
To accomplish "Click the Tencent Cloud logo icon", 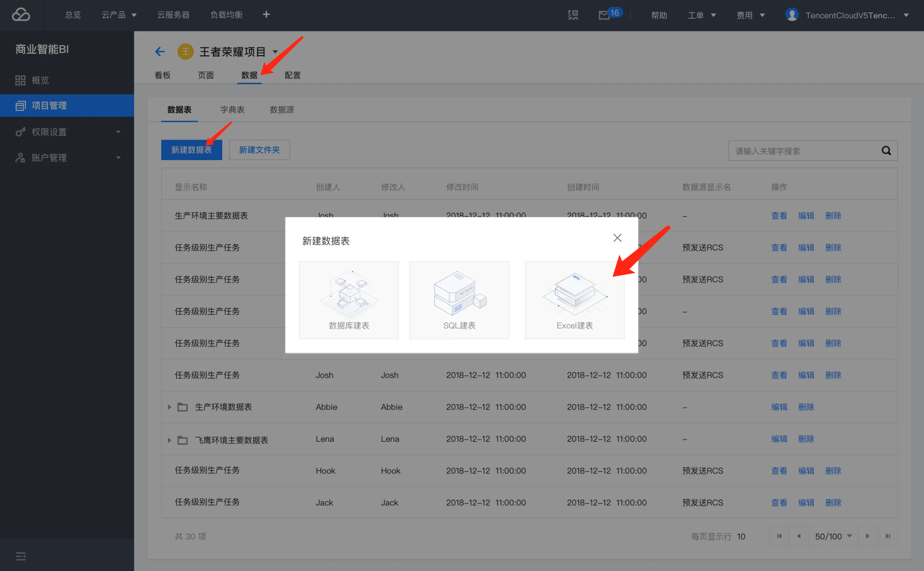I will tap(21, 15).
